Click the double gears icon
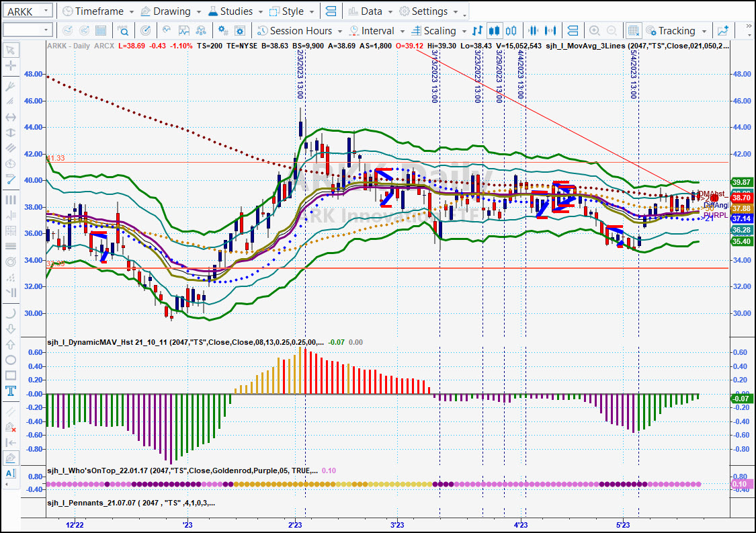Viewport: 756px width, 533px height. click(223, 31)
